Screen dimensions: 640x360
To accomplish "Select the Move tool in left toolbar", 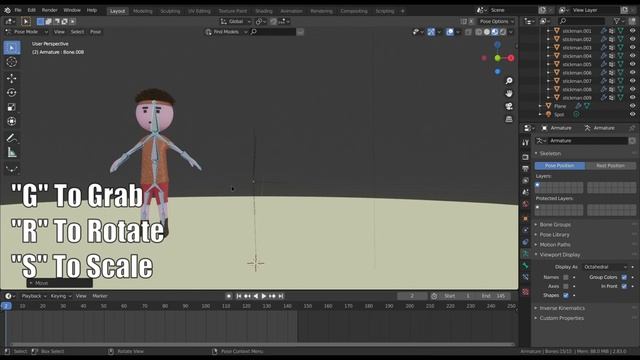I will point(11,78).
